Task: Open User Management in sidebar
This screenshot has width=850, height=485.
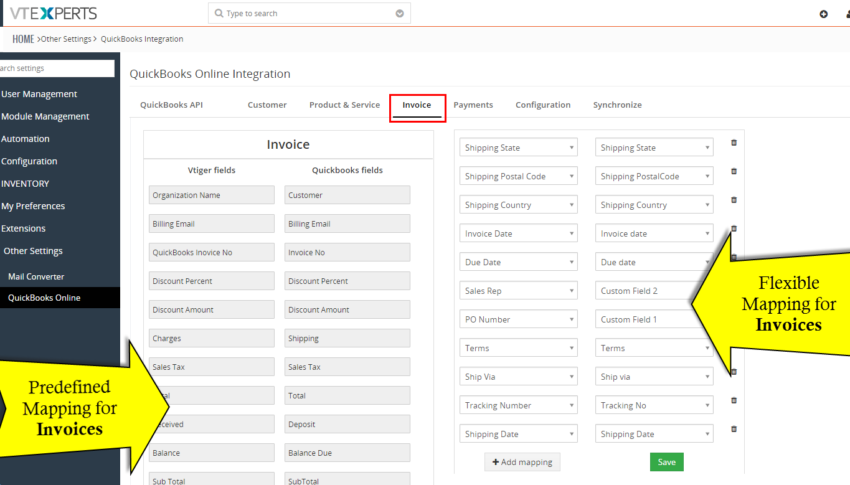Action: 39,94
